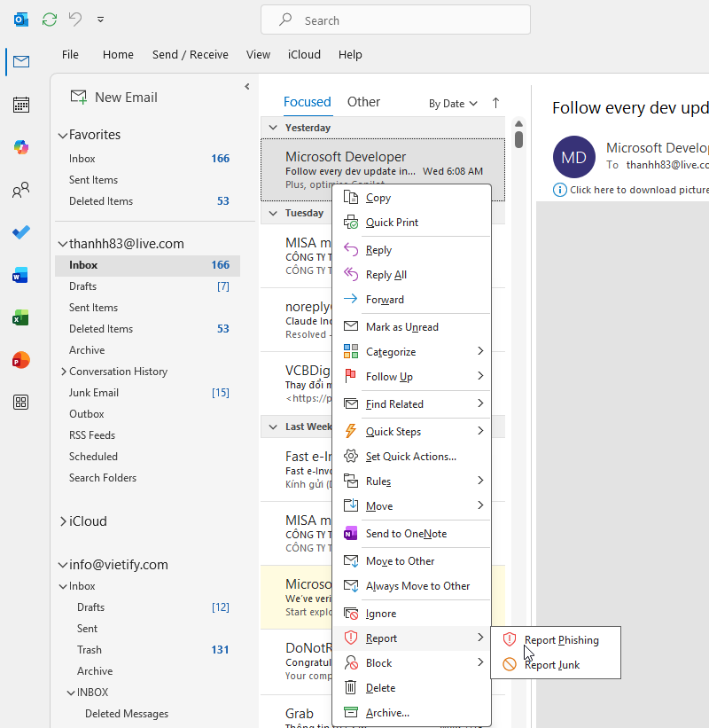Select Report Phishing in the submenu
This screenshot has width=709, height=728.
(x=556, y=640)
